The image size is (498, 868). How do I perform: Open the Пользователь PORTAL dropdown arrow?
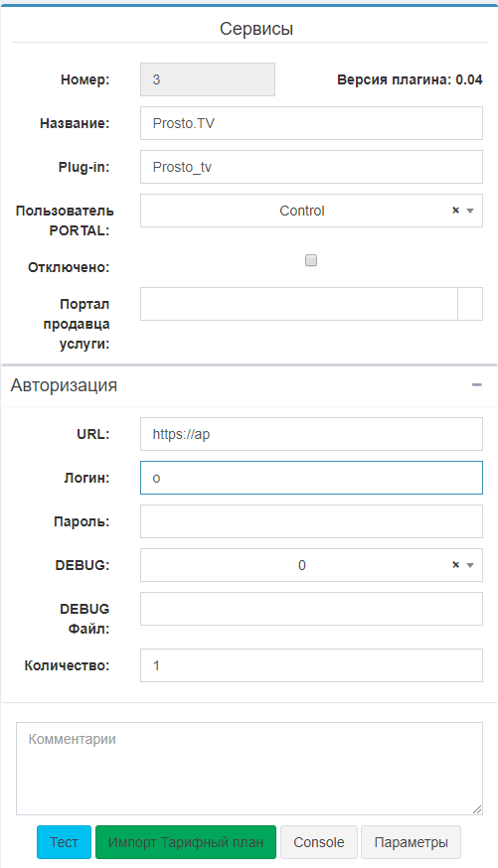470,211
